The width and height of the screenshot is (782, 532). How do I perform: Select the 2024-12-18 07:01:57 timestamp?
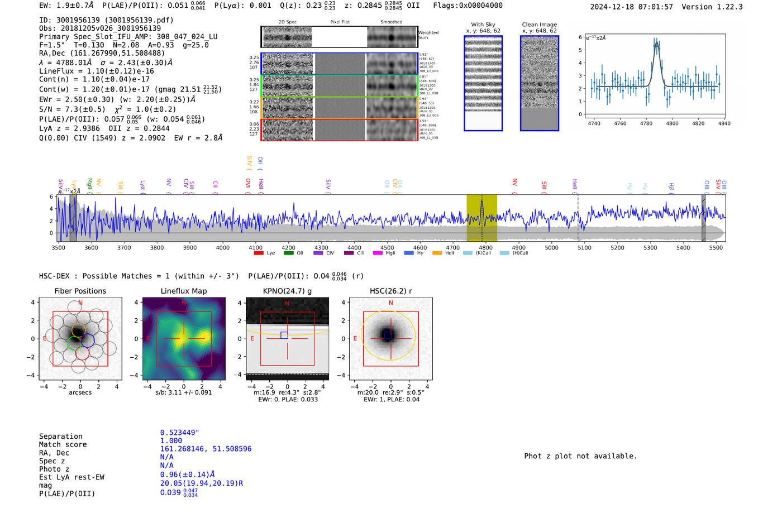point(632,7)
